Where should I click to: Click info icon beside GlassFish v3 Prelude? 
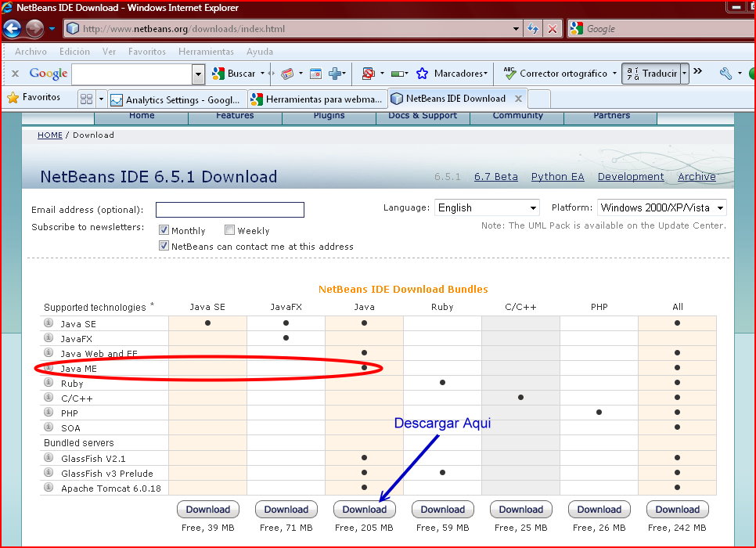point(49,472)
